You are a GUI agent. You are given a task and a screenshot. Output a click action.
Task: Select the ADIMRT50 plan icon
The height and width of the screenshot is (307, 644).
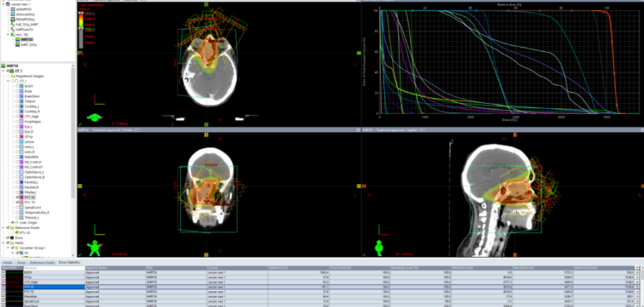point(13,9)
